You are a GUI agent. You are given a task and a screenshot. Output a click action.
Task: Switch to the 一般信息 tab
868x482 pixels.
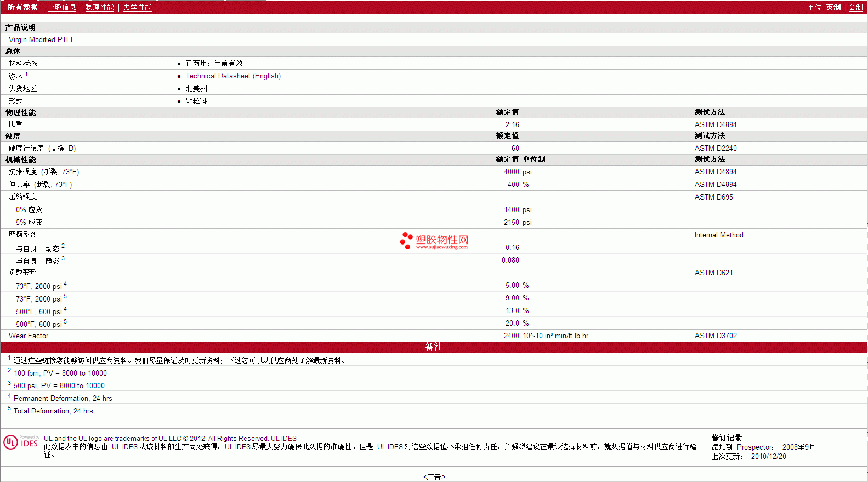coord(62,7)
